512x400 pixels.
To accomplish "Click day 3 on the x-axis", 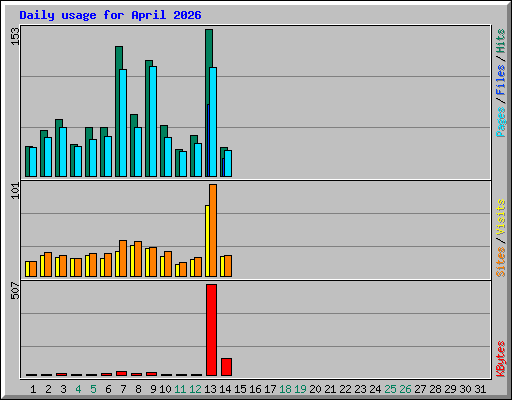I will pyautogui.click(x=63, y=389).
